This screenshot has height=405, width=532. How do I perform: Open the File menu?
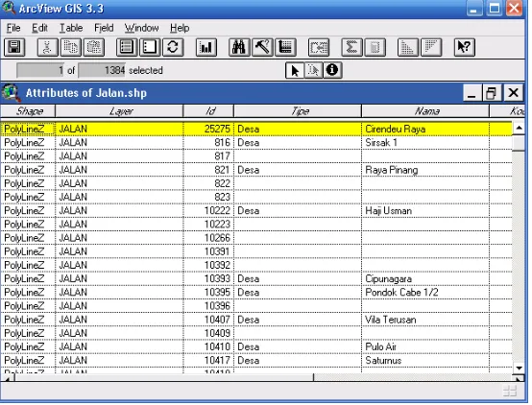13,28
